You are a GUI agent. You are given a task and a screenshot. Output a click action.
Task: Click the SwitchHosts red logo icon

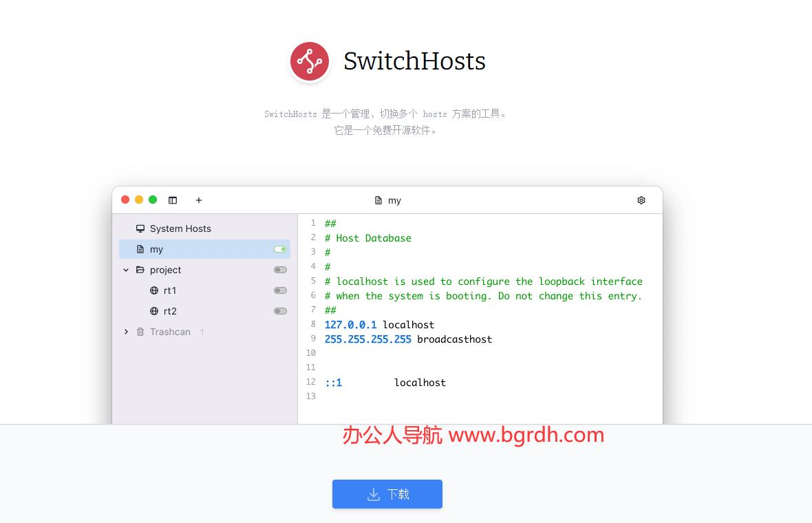pyautogui.click(x=309, y=61)
